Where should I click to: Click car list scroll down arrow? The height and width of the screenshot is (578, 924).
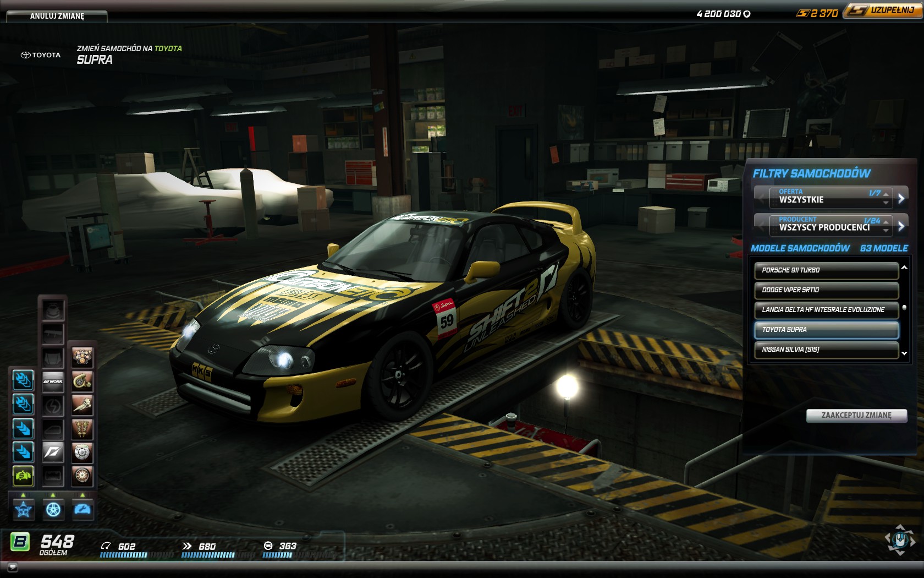[x=904, y=353]
